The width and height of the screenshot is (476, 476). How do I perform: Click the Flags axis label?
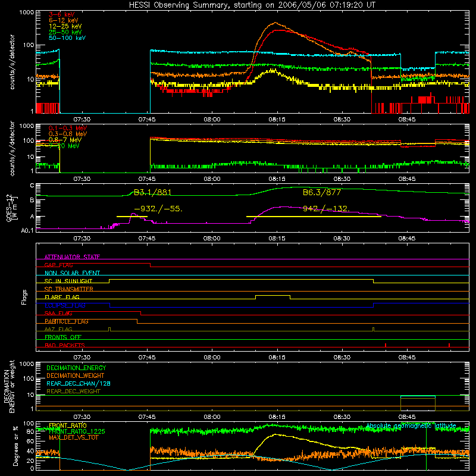pos(24,297)
